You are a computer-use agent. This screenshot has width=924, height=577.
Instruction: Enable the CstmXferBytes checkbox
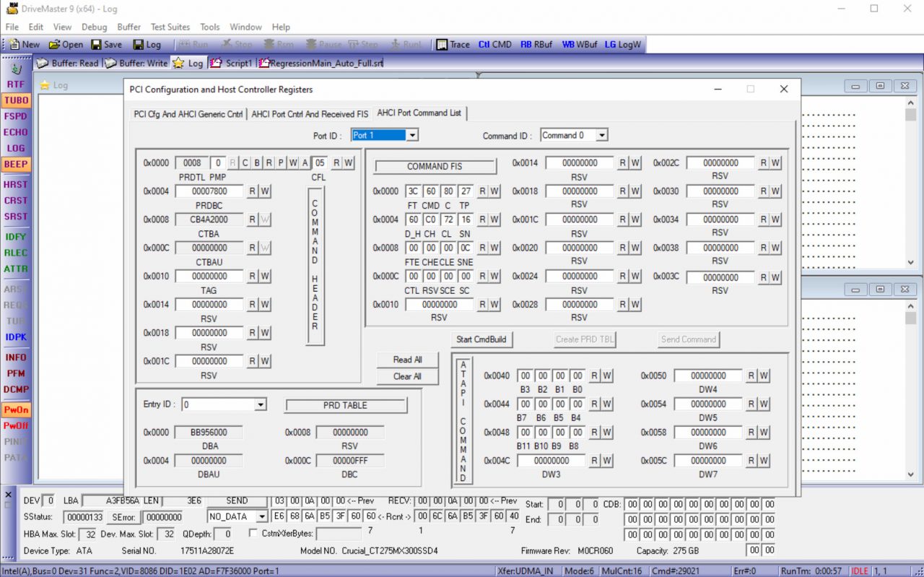(x=253, y=533)
